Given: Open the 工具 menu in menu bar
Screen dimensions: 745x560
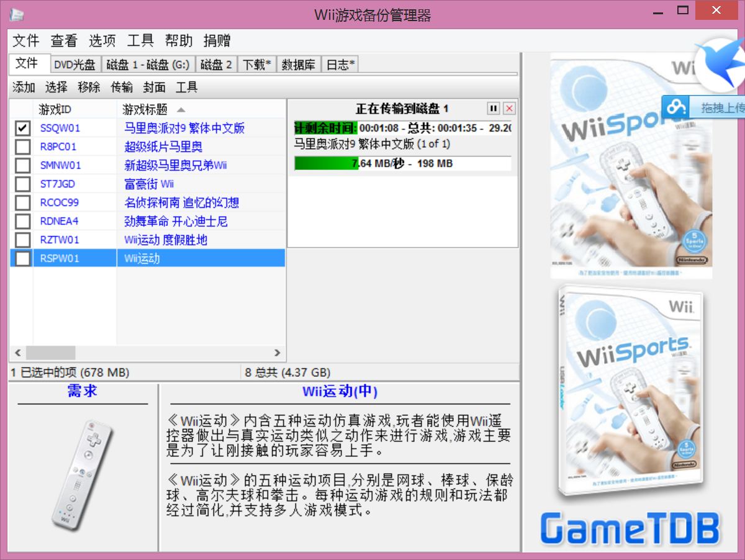Looking at the screenshot, I should [140, 41].
